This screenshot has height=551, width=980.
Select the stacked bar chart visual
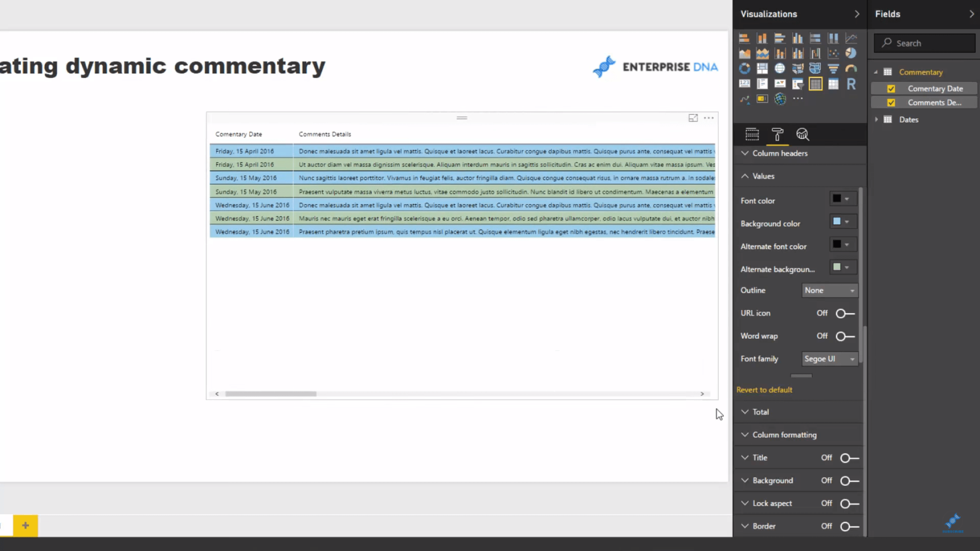pos(744,38)
